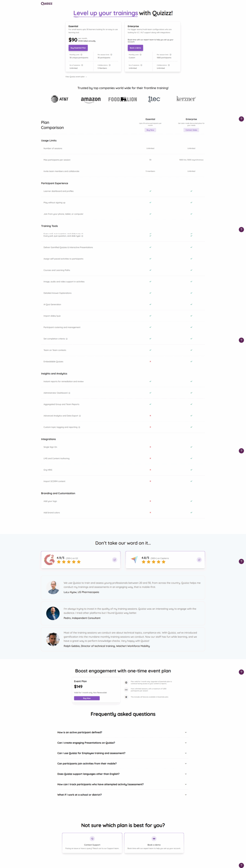Click info icon beside Enterprise Collaborators
The image size is (246, 868).
169,65
